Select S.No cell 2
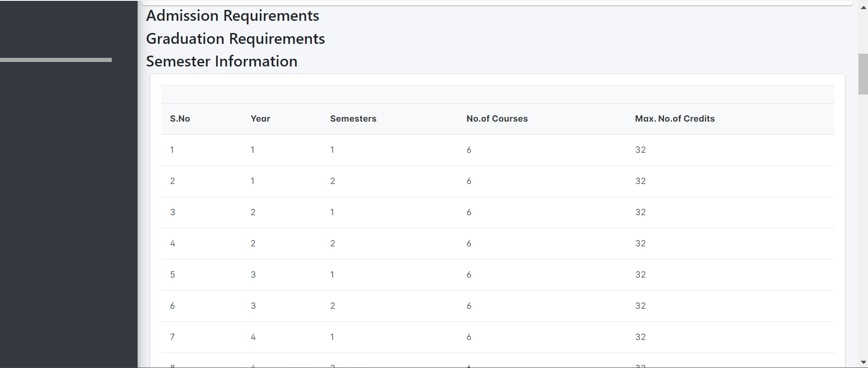Screen dimensions: 868x368 click(172, 181)
